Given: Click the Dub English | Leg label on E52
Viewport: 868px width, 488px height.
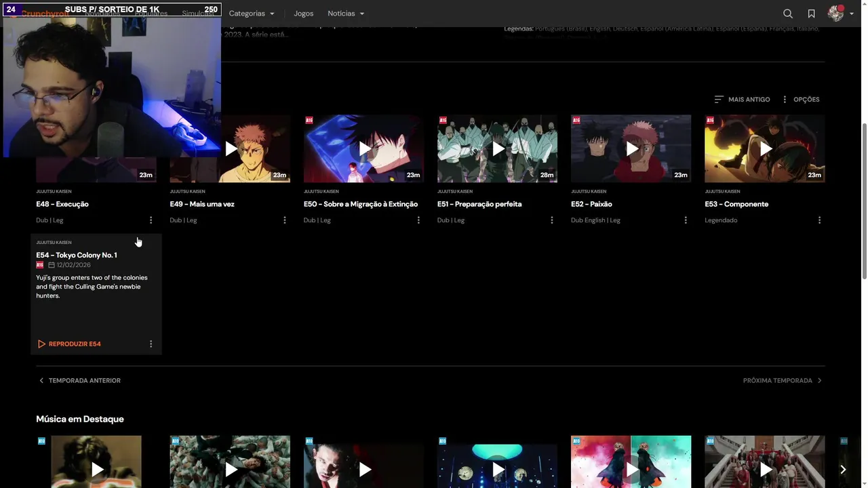Looking at the screenshot, I should 595,220.
